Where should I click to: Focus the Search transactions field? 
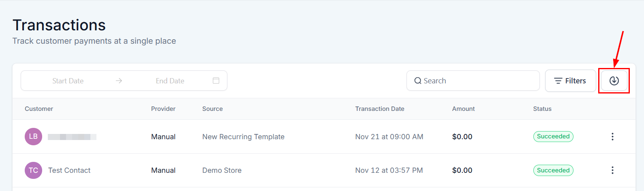click(478, 81)
